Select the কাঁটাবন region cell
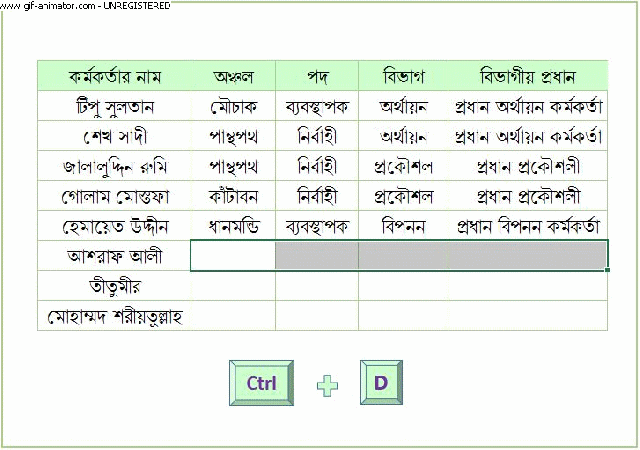 233,196
